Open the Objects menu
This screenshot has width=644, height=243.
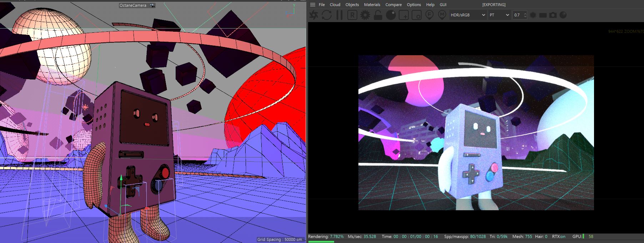[x=352, y=5]
